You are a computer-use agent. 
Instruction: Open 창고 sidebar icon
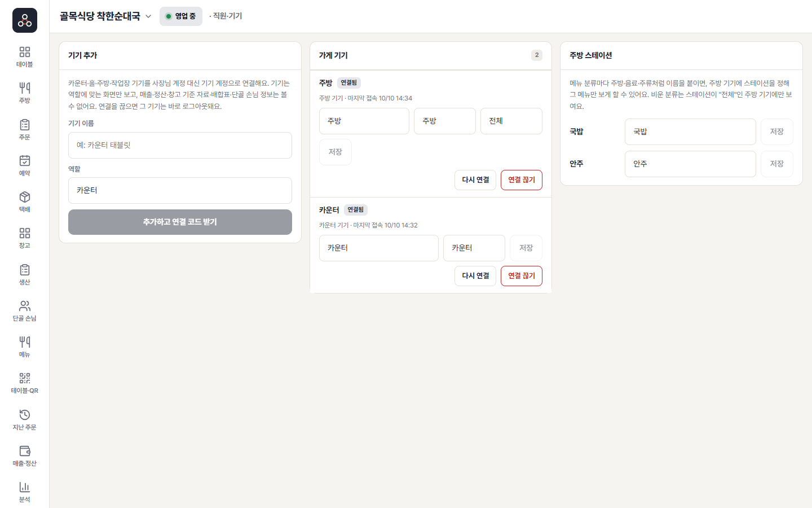[x=25, y=238]
